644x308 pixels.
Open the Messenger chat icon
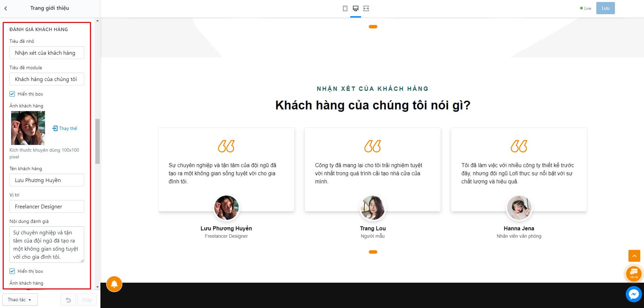point(634,294)
